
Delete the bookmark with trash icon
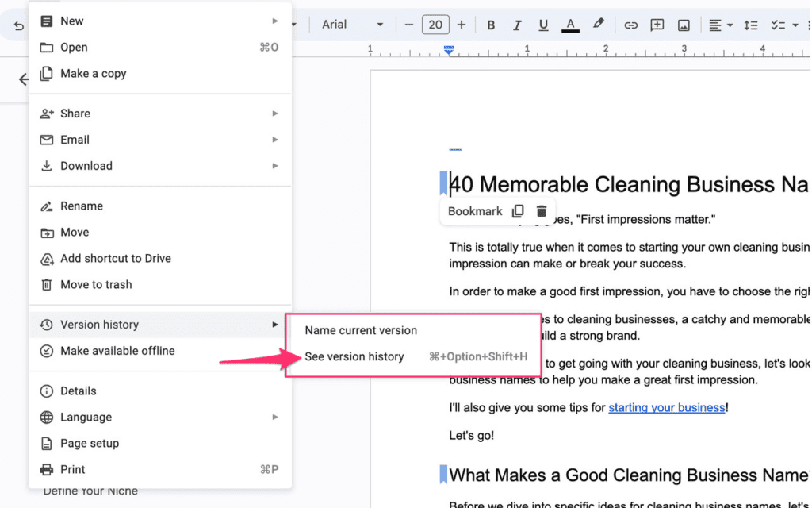pos(542,211)
